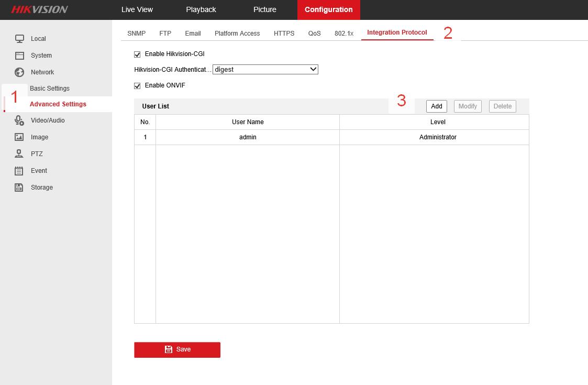Click the System window icon

(x=19, y=56)
